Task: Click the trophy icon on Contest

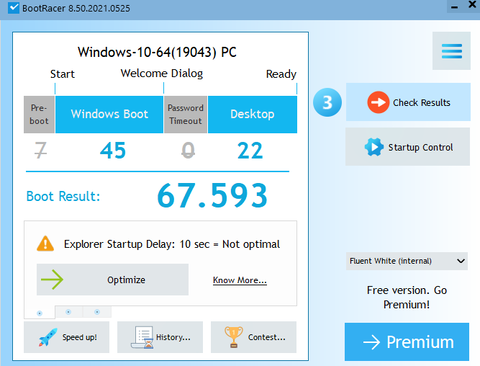Action: tap(234, 337)
